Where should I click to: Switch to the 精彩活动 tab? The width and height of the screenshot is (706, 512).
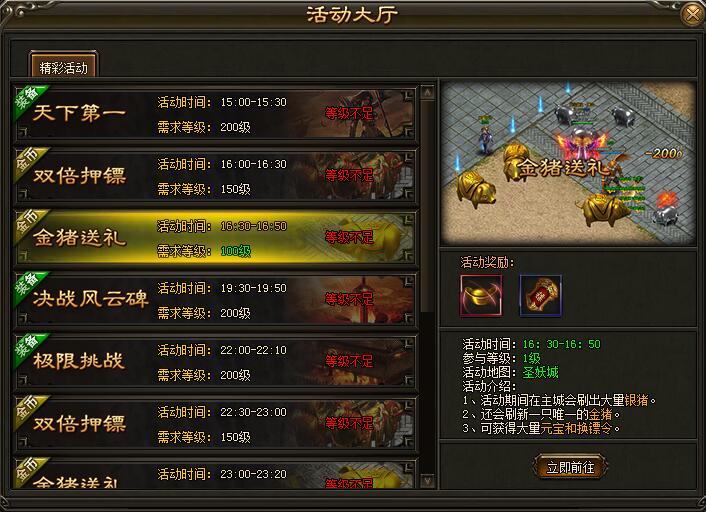(63, 66)
